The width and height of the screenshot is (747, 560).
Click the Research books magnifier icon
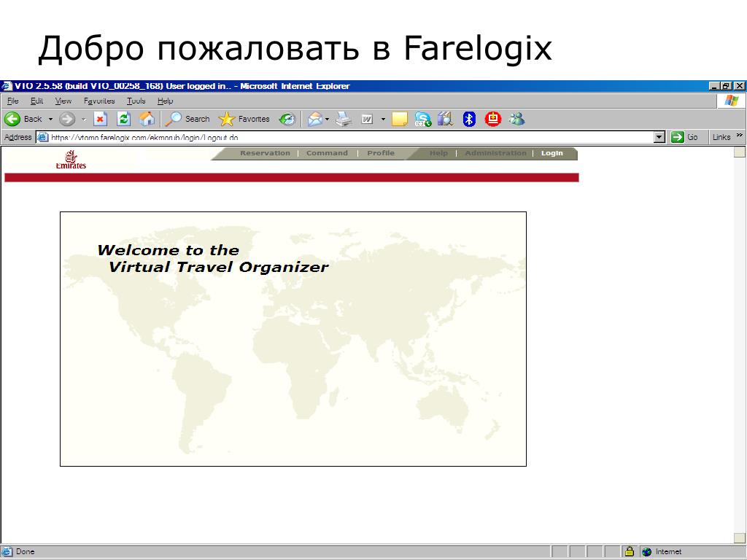[x=445, y=119]
